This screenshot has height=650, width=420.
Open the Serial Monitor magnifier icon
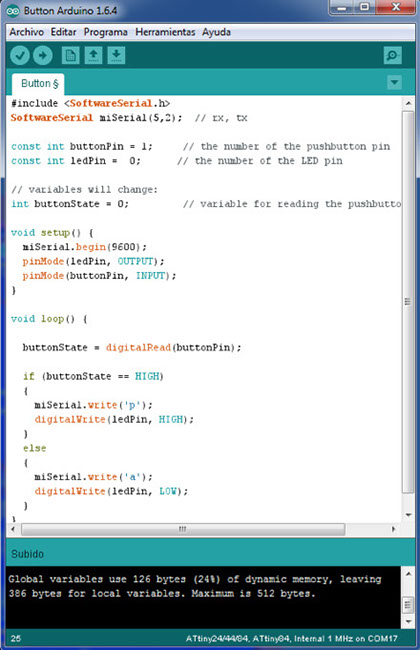pyautogui.click(x=392, y=55)
